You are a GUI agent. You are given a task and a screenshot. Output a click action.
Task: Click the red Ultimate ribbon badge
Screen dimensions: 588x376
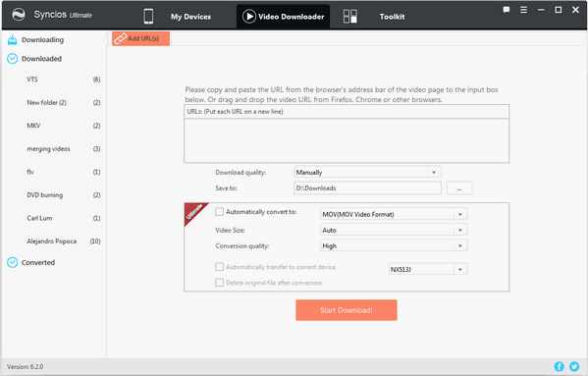click(x=195, y=213)
